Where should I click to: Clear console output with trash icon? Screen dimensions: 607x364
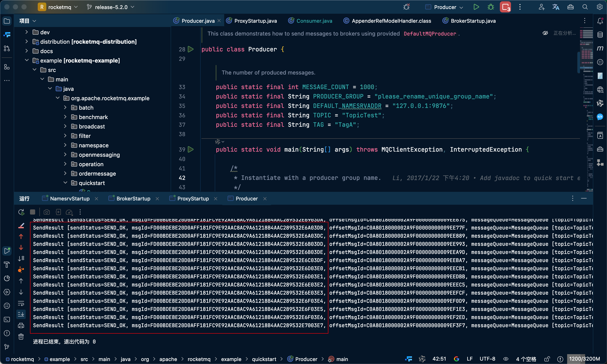[21, 337]
